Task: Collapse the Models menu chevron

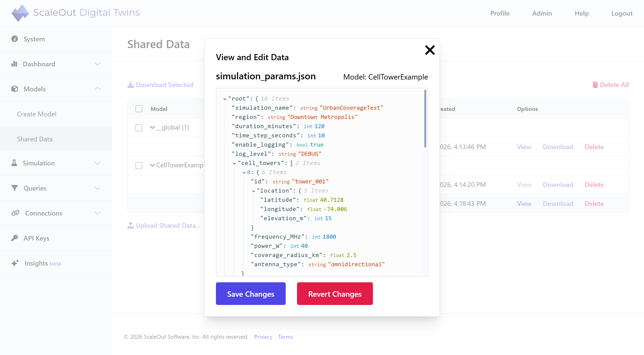Action: click(98, 89)
